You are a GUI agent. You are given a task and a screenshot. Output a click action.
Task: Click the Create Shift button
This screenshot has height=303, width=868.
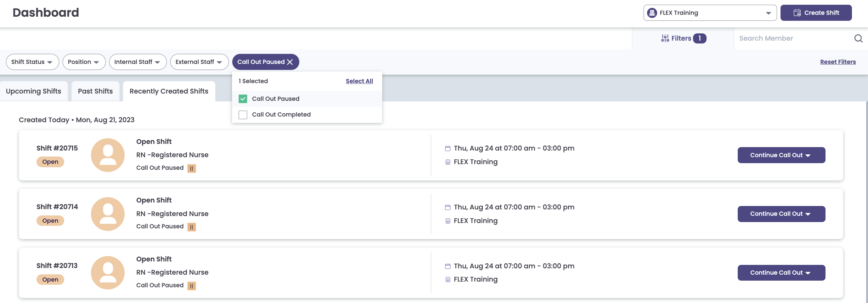[x=816, y=13]
